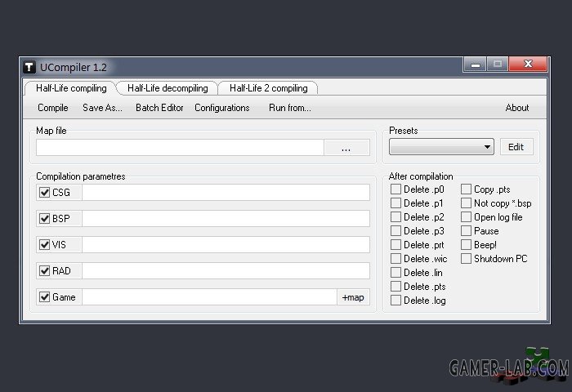Screen dimensions: 572x392
Task: Enable Delete .lin after compilation
Action: click(x=395, y=273)
